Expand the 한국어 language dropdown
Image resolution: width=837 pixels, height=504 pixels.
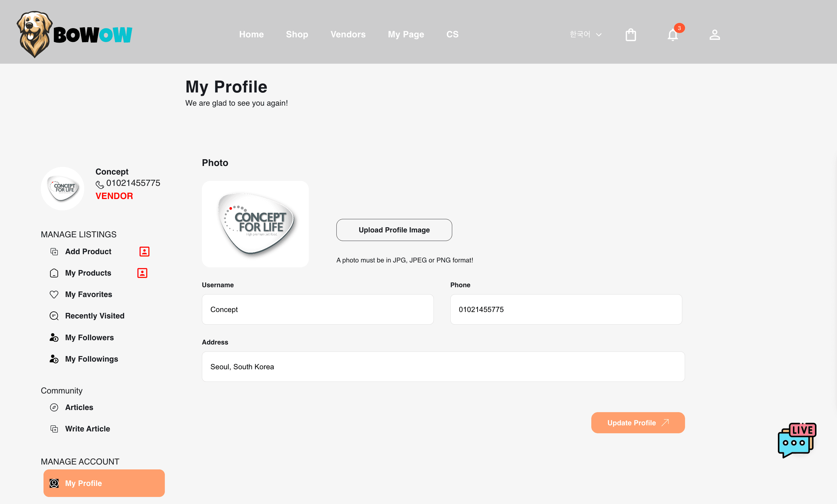click(586, 34)
